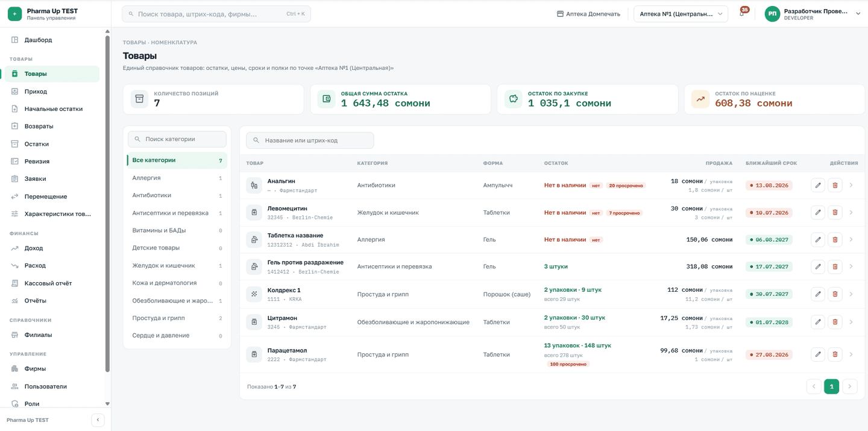Screen dimensions: 868x431
Task: Click the Аптека Домпечать link
Action: (588, 14)
